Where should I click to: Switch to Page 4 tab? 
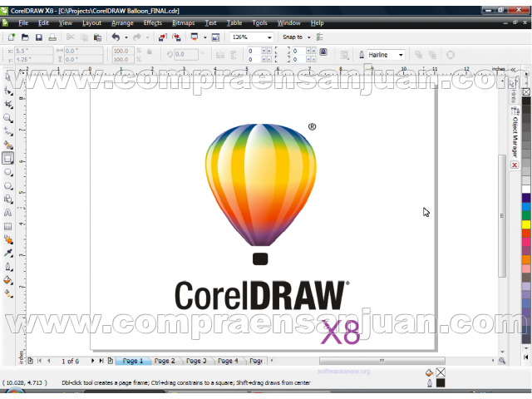(x=228, y=361)
